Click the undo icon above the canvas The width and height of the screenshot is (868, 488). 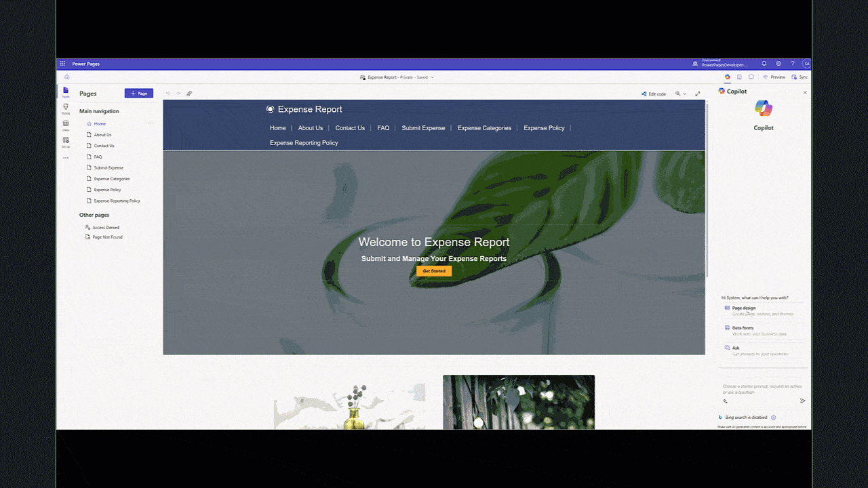pyautogui.click(x=167, y=94)
